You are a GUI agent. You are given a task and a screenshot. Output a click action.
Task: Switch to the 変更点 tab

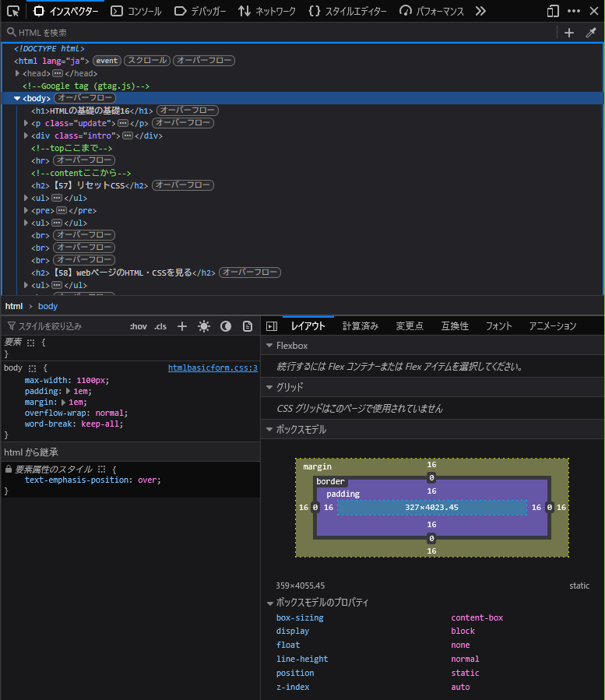coord(410,326)
